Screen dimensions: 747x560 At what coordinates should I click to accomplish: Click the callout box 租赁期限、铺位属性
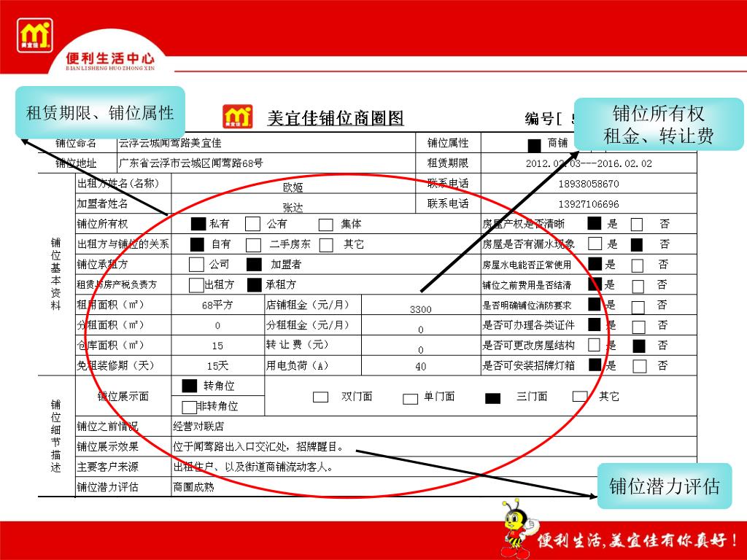pos(100,112)
